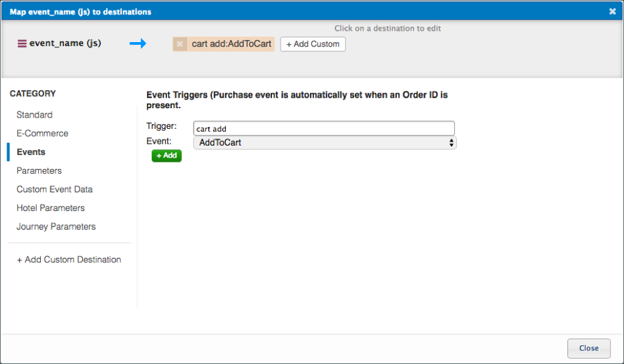Image resolution: width=624 pixels, height=364 pixels.
Task: Open the E-Commerce category
Action: [43, 134]
